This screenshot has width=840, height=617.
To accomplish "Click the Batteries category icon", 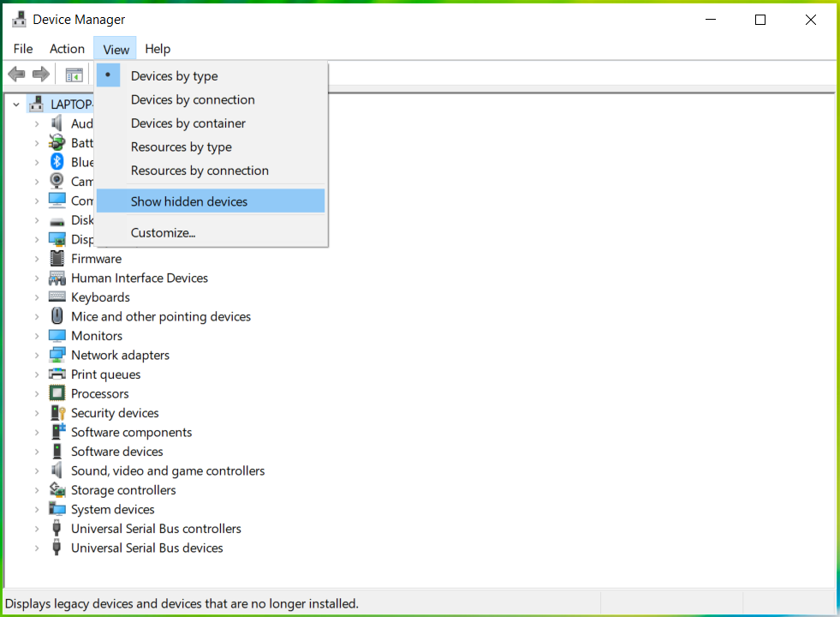I will coord(57,142).
